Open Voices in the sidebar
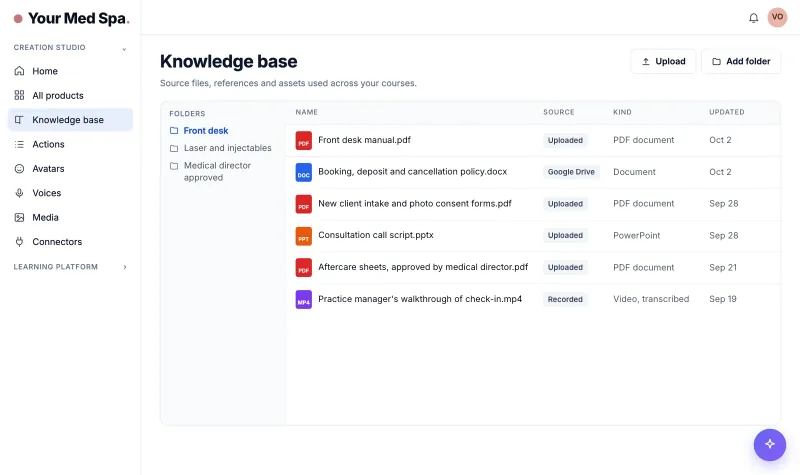800x475 pixels. pyautogui.click(x=70, y=193)
